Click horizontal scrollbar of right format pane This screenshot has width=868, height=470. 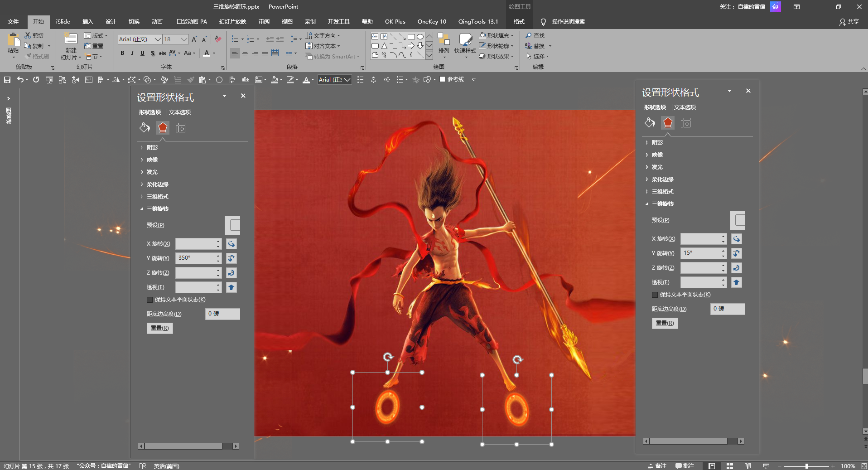(694, 441)
